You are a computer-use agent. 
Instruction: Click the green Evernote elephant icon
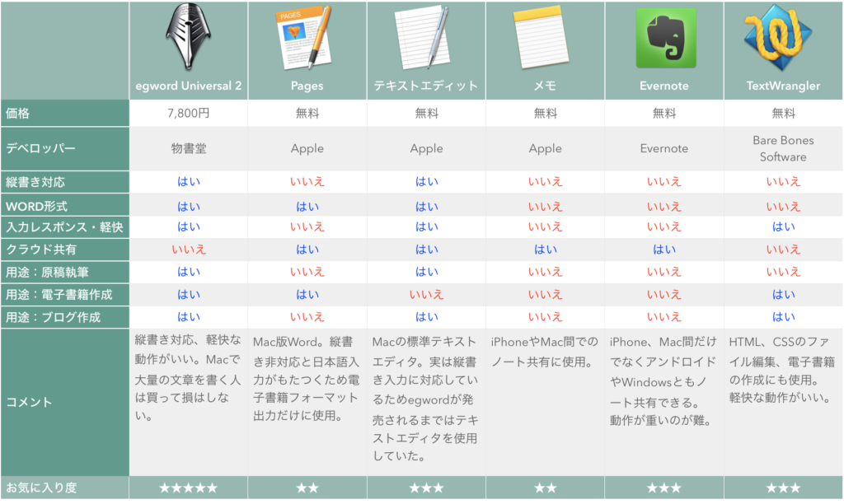pyautogui.click(x=666, y=40)
